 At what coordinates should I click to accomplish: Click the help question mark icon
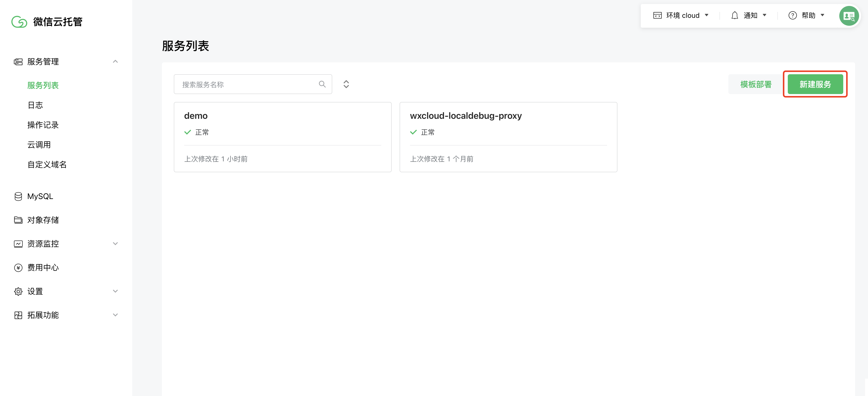pyautogui.click(x=792, y=16)
